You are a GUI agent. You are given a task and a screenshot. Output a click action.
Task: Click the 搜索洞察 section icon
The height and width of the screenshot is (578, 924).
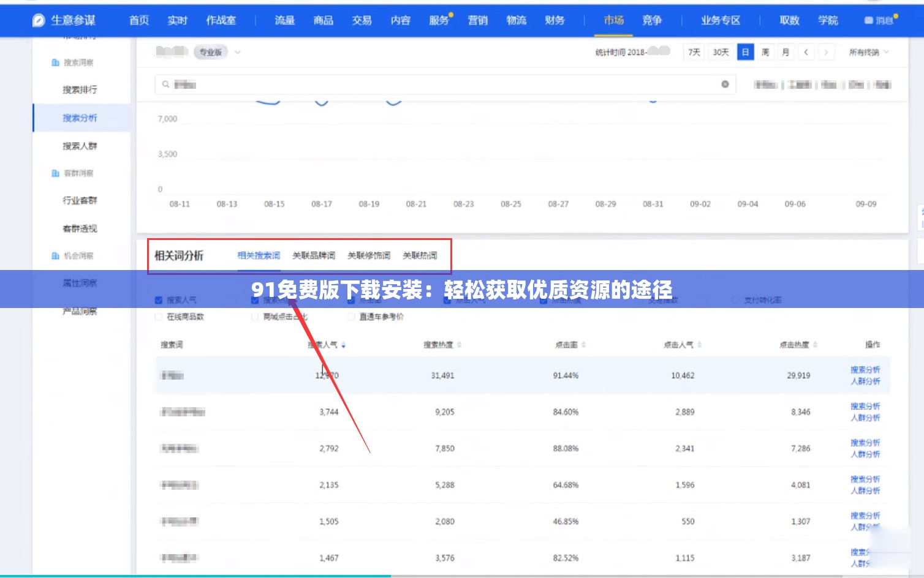coord(55,62)
